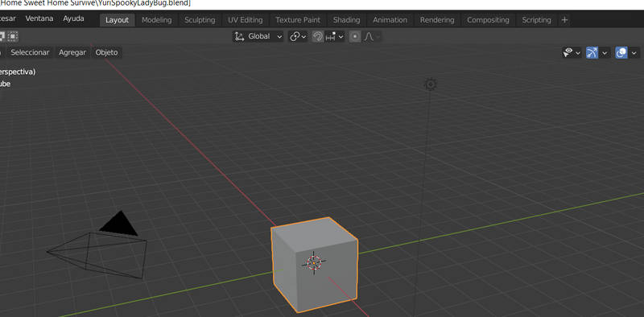Toggle the snap magnet icon
The width and height of the screenshot is (644, 317).
(317, 36)
